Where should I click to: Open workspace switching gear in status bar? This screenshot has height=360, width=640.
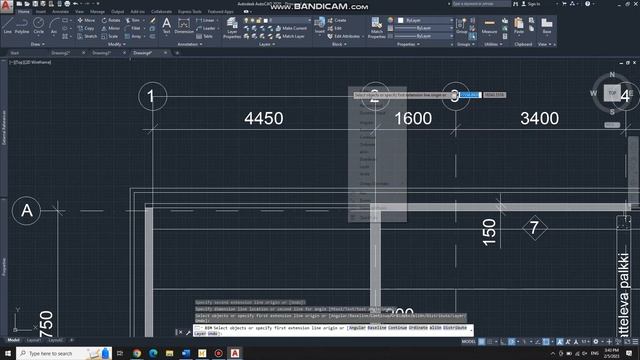(596, 342)
